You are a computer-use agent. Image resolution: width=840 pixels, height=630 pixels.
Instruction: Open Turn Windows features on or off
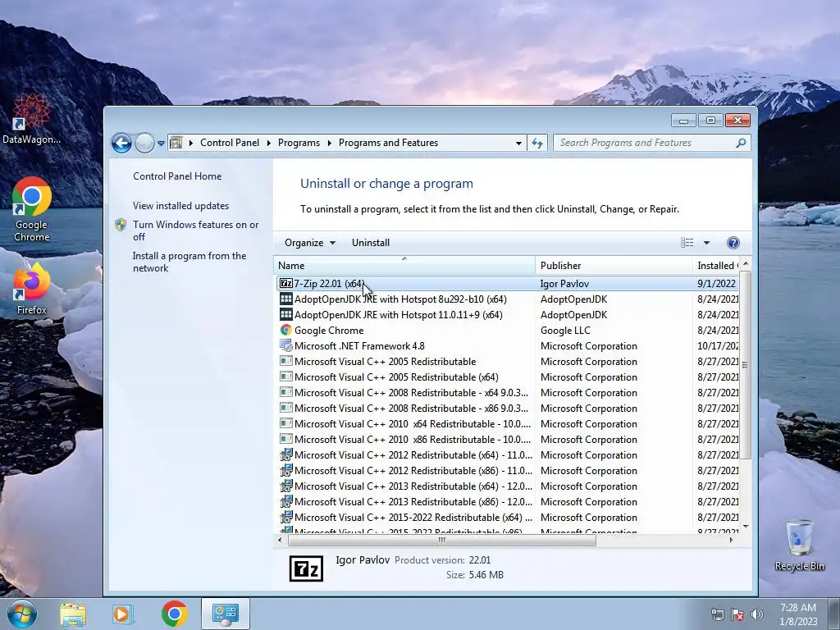coord(195,231)
